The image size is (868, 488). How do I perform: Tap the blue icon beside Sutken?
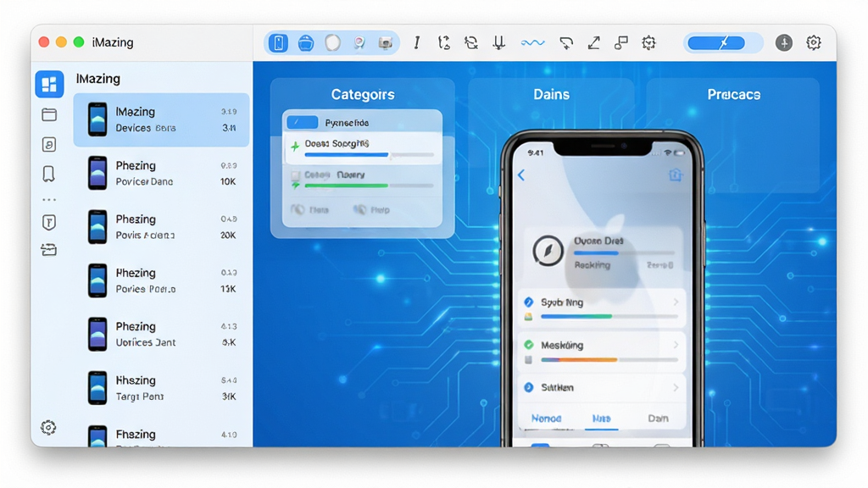click(x=529, y=387)
